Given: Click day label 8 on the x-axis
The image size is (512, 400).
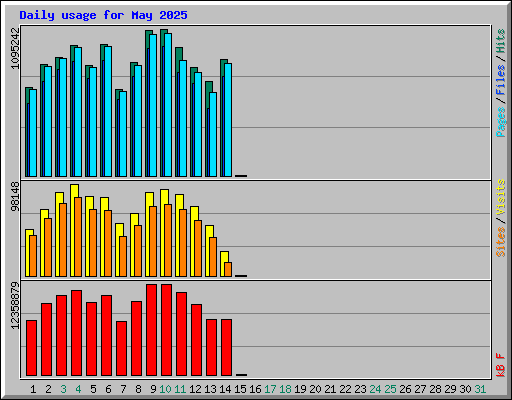Looking at the screenshot, I should pos(138,389).
